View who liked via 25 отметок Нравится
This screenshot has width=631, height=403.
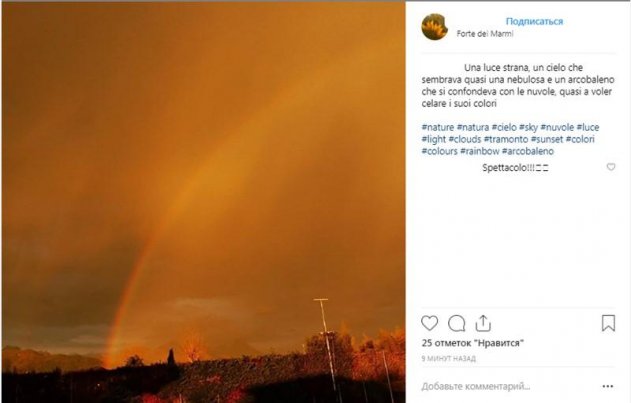pos(473,343)
